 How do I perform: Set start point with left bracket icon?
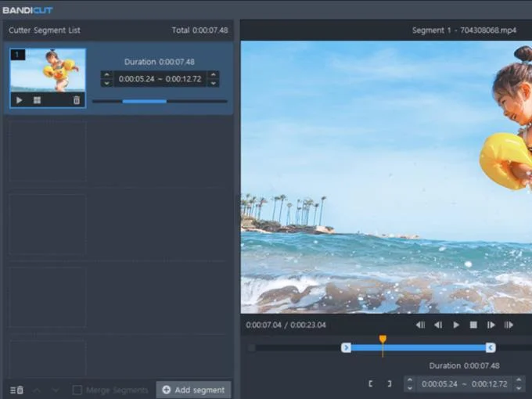pyautogui.click(x=371, y=383)
